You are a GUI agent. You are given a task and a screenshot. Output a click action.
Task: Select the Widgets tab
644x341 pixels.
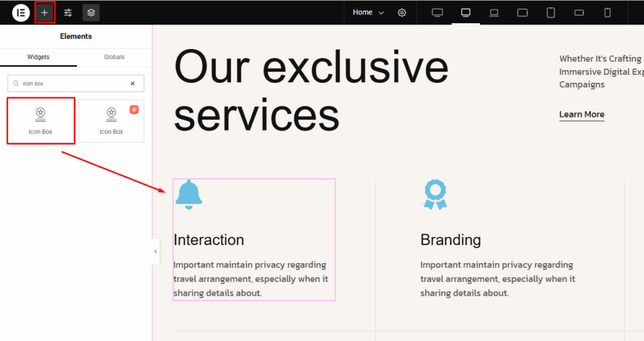(x=38, y=57)
